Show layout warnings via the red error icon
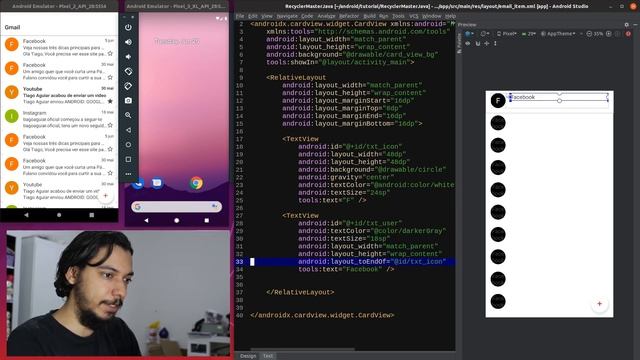 [628, 34]
